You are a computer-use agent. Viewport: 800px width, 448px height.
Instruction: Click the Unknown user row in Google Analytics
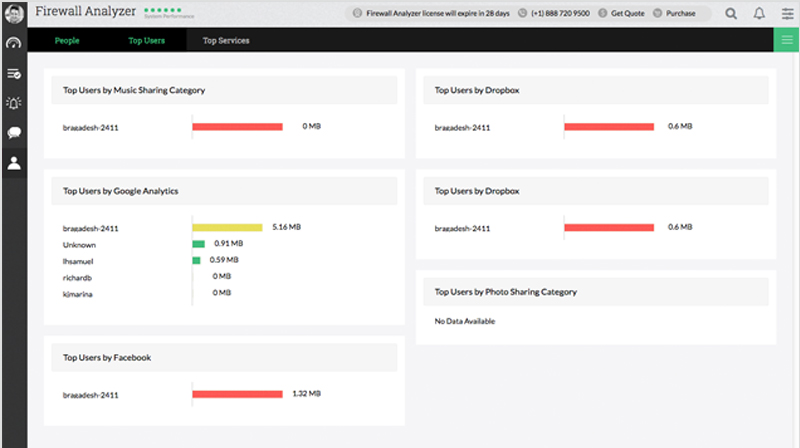[x=79, y=245]
